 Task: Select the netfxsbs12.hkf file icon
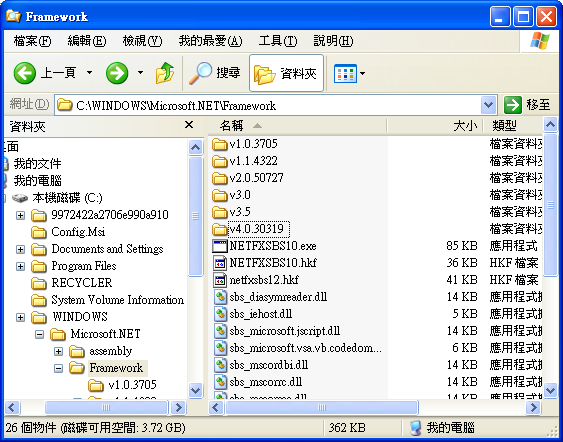(x=219, y=280)
